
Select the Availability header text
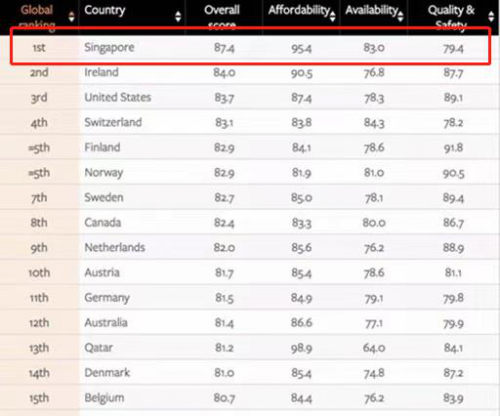click(371, 11)
